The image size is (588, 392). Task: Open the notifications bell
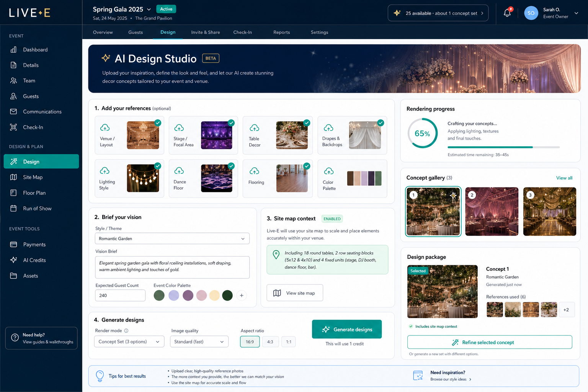507,13
